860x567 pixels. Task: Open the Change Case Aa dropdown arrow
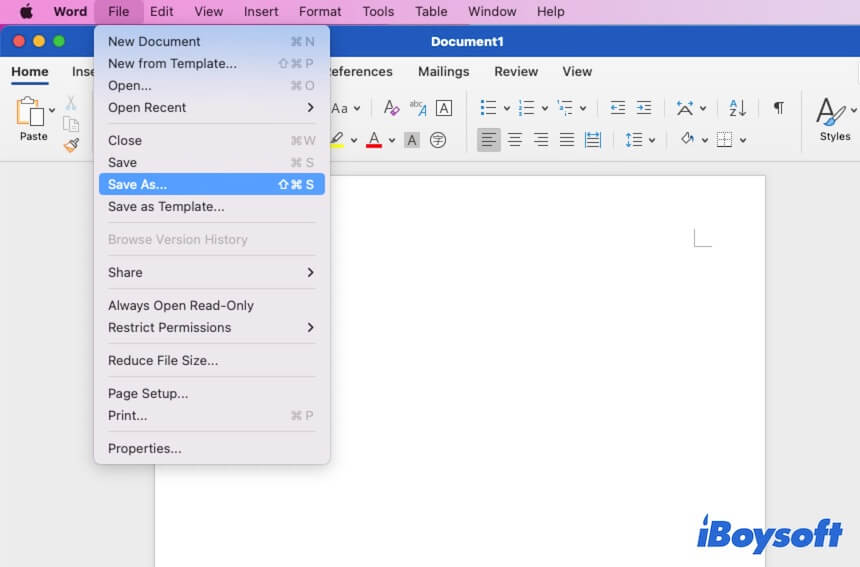pyautogui.click(x=357, y=108)
